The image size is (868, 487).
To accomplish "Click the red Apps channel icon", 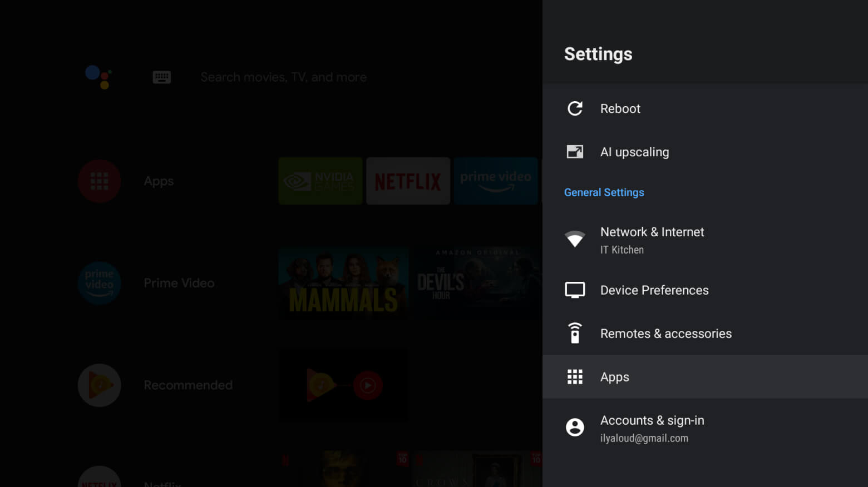I will tap(99, 181).
